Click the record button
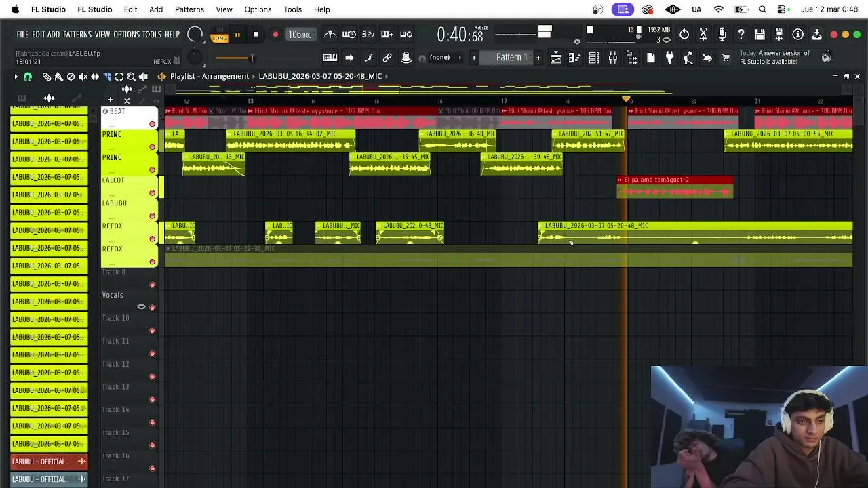 [x=275, y=35]
